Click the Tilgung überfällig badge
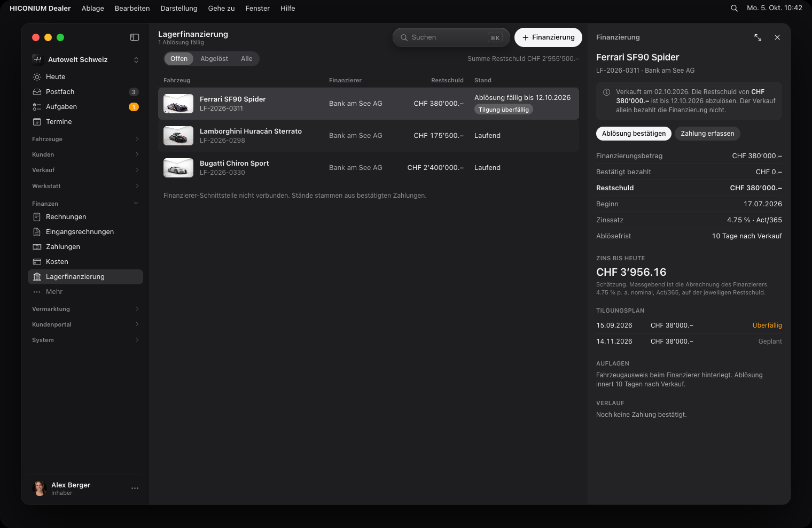The height and width of the screenshot is (528, 812). pos(504,110)
